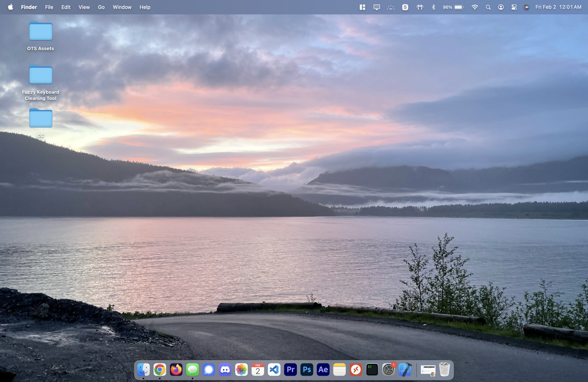Open System Settings with notification badge
The image size is (588, 382).
388,370
